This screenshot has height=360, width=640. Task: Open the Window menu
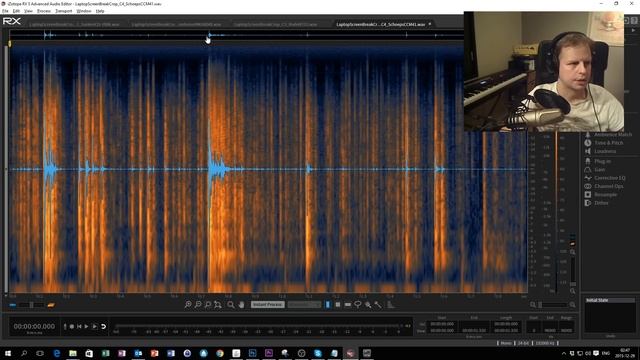click(84, 11)
